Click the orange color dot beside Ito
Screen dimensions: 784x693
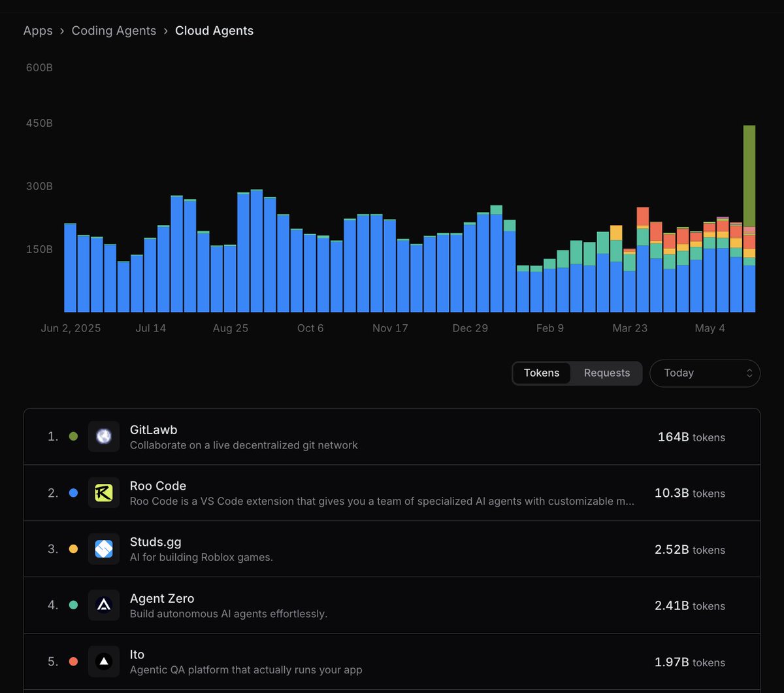coord(73,662)
